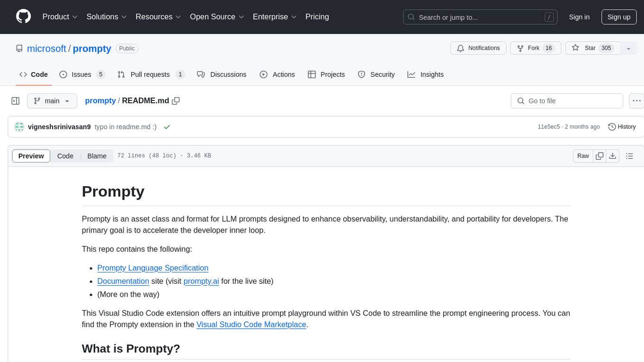644x362 pixels.
Task: Open star lists dropdown arrow
Action: tap(628, 48)
